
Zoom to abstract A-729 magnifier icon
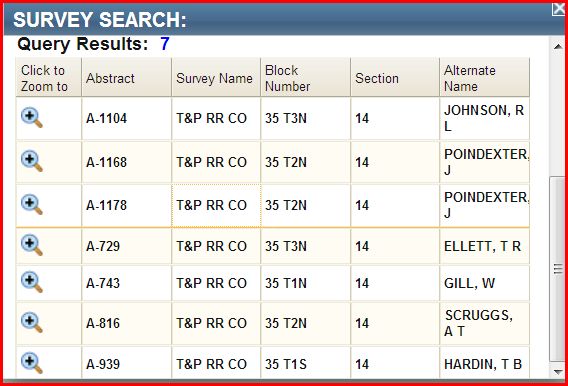click(x=32, y=246)
